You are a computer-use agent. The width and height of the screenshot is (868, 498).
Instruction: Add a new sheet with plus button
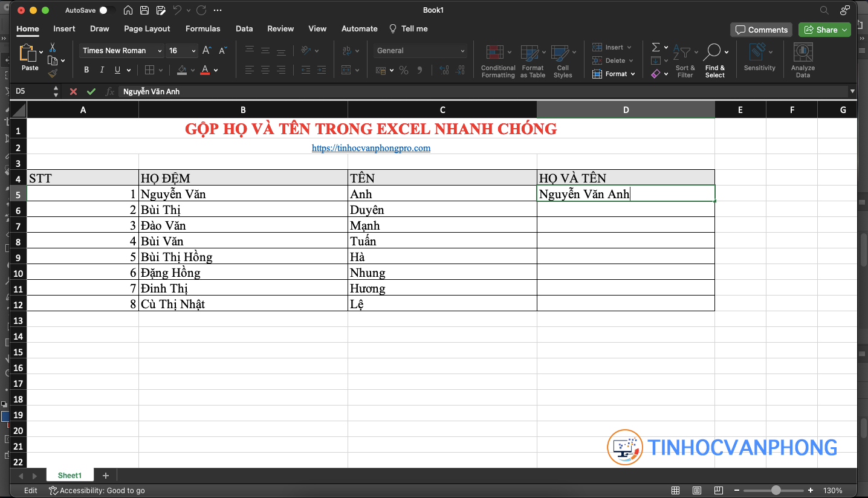106,476
